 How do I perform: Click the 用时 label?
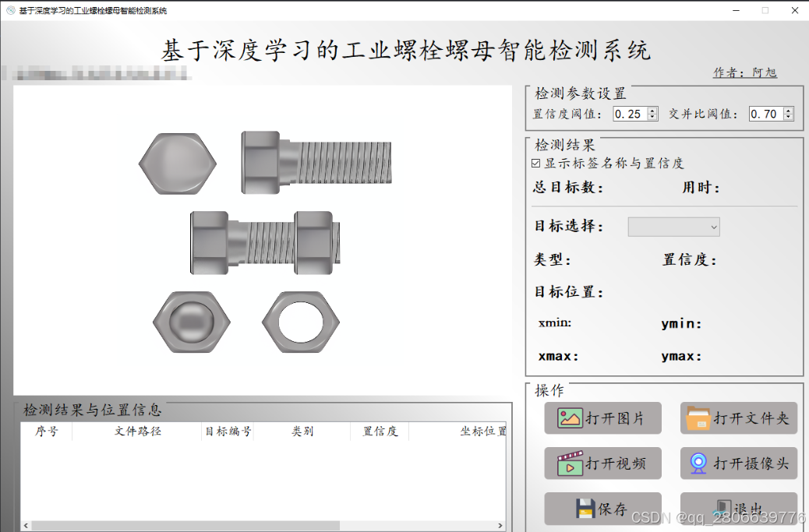701,187
